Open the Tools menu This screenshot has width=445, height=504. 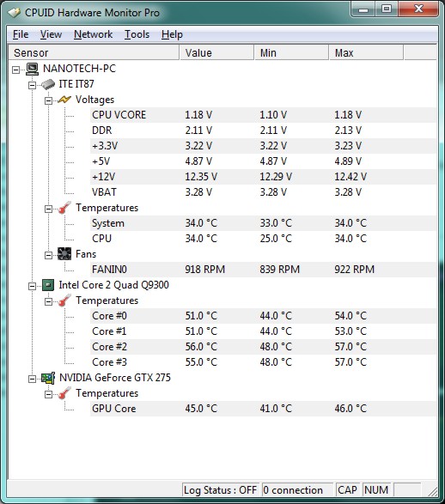137,34
